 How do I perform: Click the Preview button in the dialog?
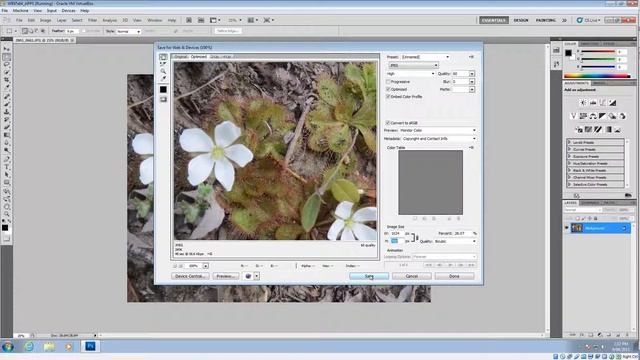[x=226, y=276]
